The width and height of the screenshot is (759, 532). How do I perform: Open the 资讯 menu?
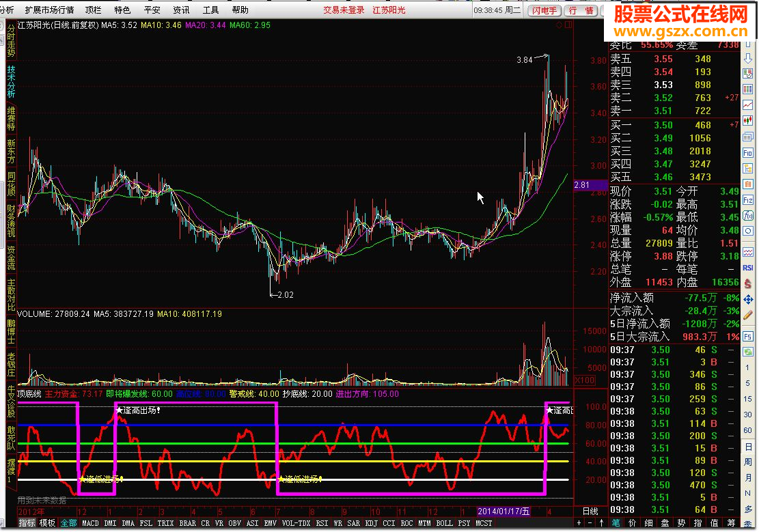point(181,10)
